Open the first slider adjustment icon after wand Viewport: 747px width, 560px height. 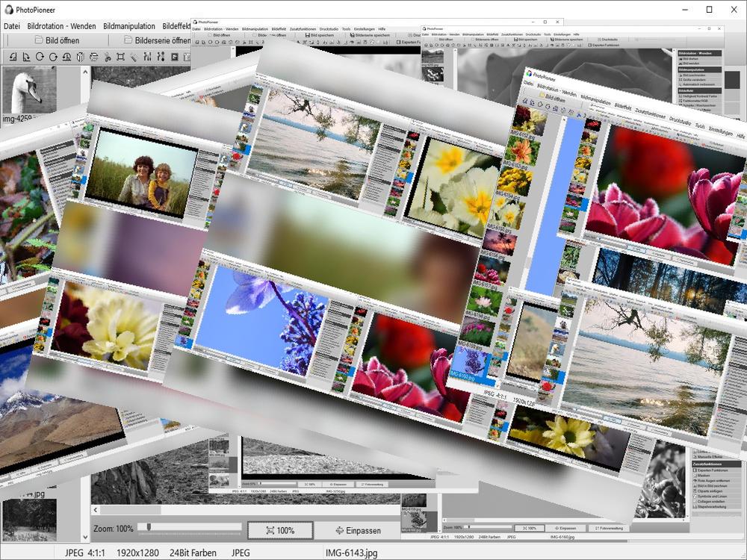[148, 57]
